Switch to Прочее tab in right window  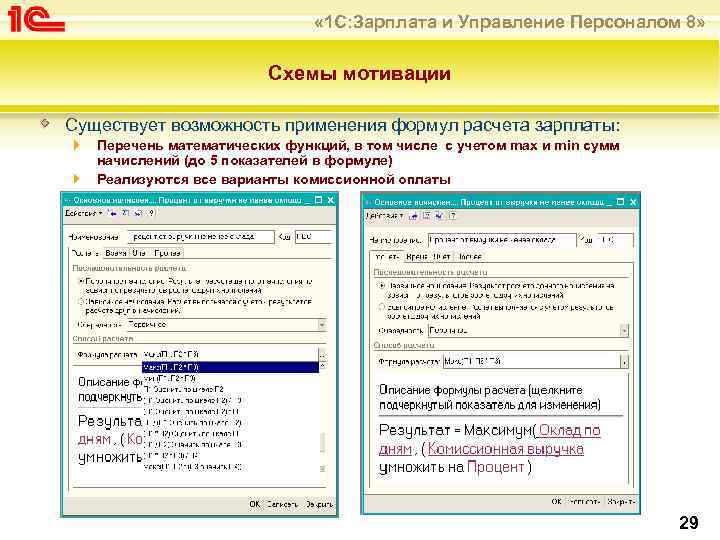pos(470,257)
